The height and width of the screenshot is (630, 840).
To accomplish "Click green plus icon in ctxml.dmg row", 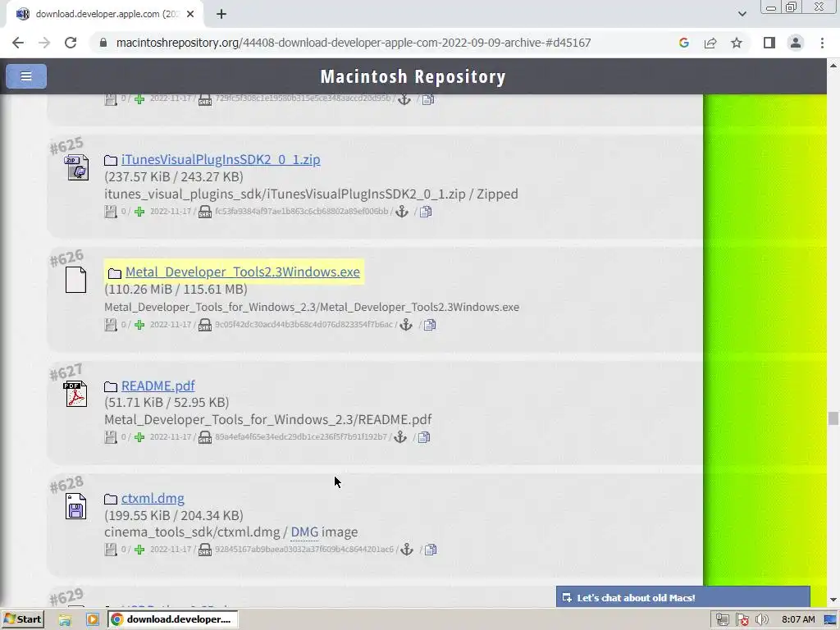I will pyautogui.click(x=139, y=550).
